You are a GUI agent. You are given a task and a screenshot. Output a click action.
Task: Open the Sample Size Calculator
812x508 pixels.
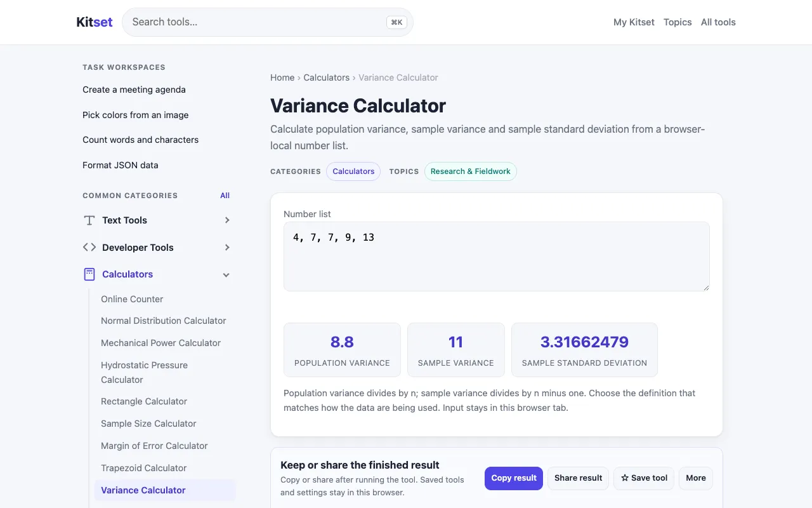[x=148, y=424]
